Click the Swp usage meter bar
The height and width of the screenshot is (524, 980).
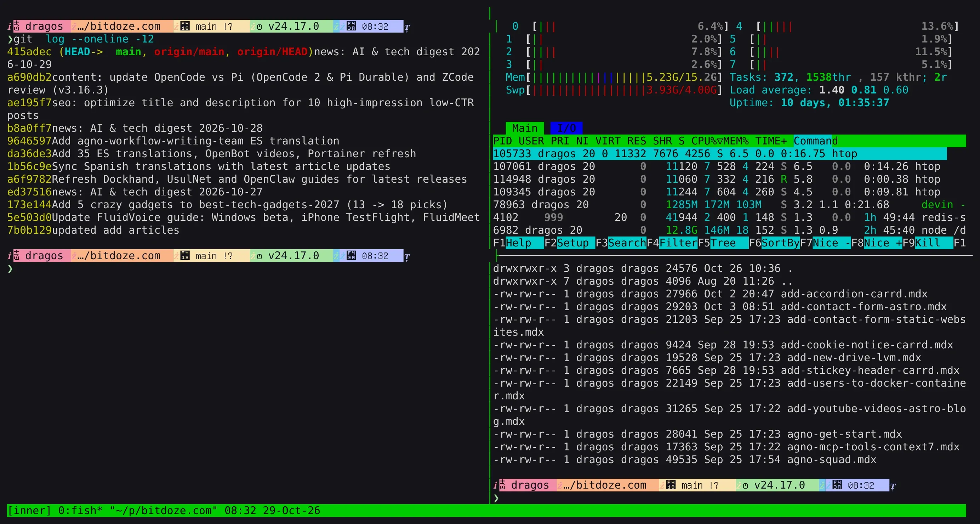tap(614, 90)
